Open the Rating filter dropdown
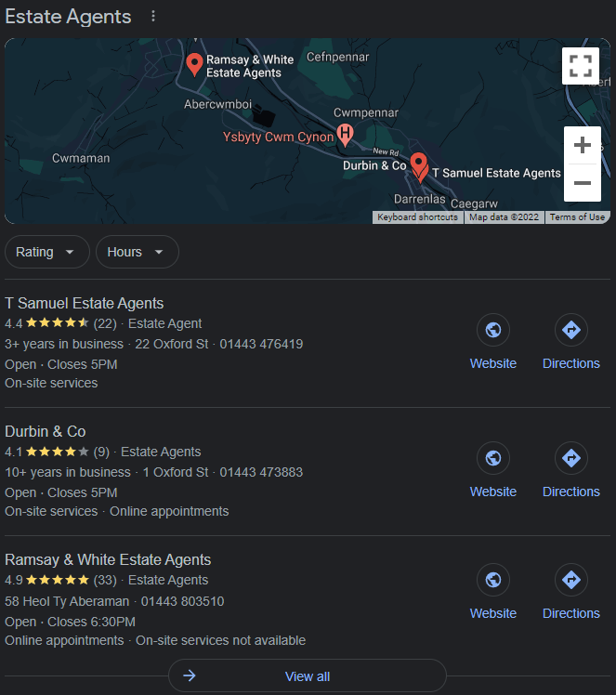The height and width of the screenshot is (695, 616). pyautogui.click(x=46, y=252)
